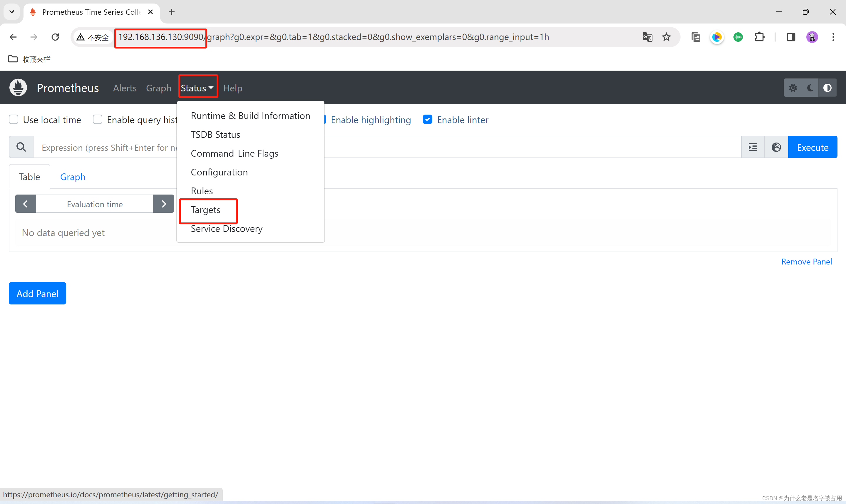Click the stacked pages icon beside the star
This screenshot has width=846, height=504.
coord(696,37)
